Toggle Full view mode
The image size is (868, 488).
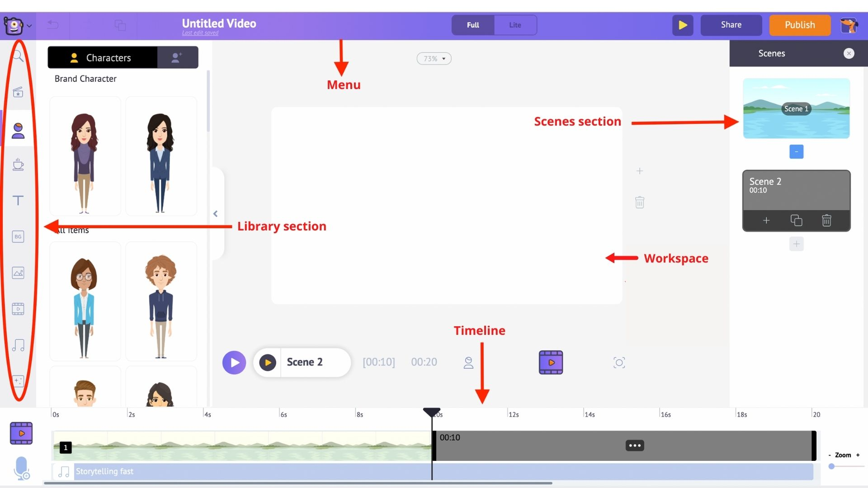click(x=473, y=24)
